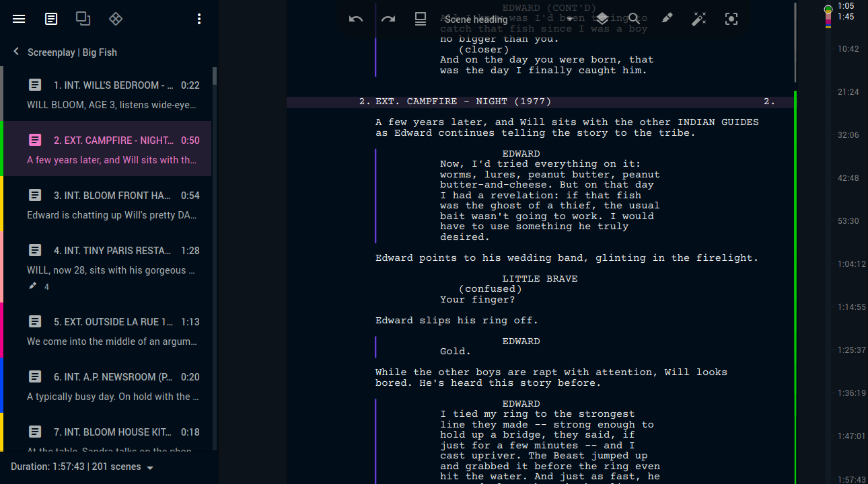The width and height of the screenshot is (868, 484).
Task: Open the three-dot more options menu
Action: click(199, 19)
